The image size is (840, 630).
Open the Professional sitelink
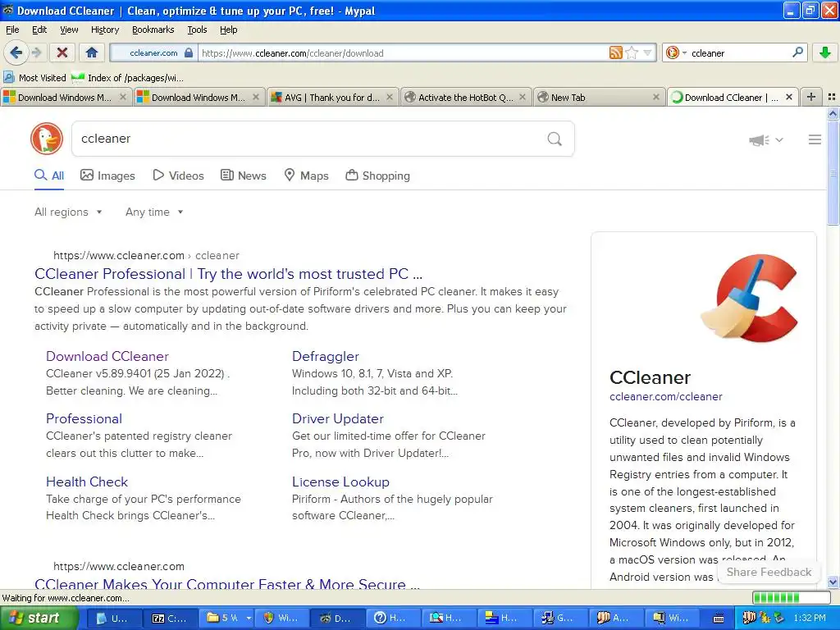pos(84,419)
